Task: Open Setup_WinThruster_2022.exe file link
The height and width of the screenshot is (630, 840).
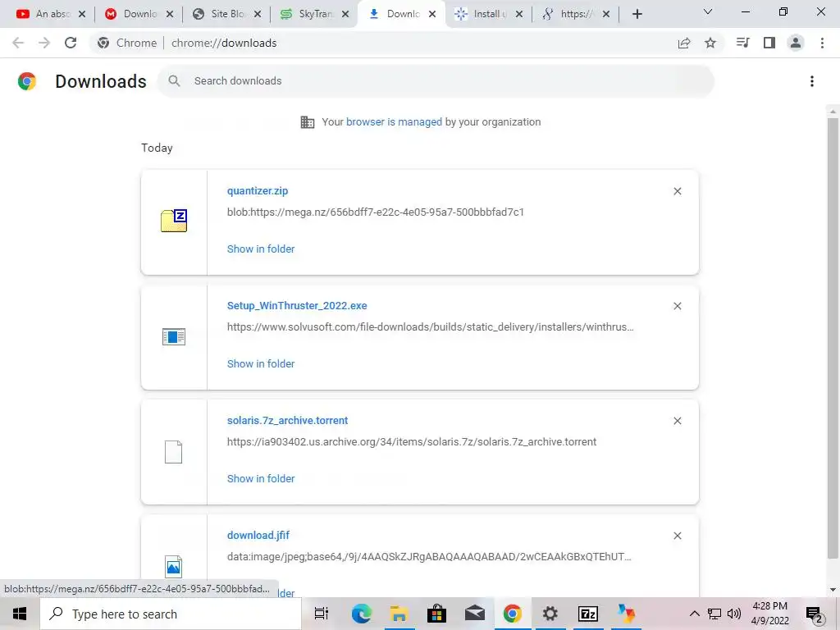Action: click(297, 305)
